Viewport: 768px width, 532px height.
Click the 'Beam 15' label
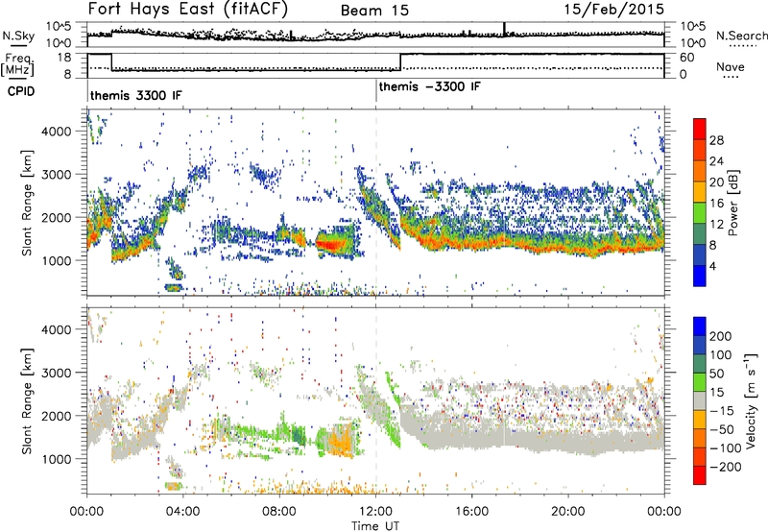[x=374, y=11]
